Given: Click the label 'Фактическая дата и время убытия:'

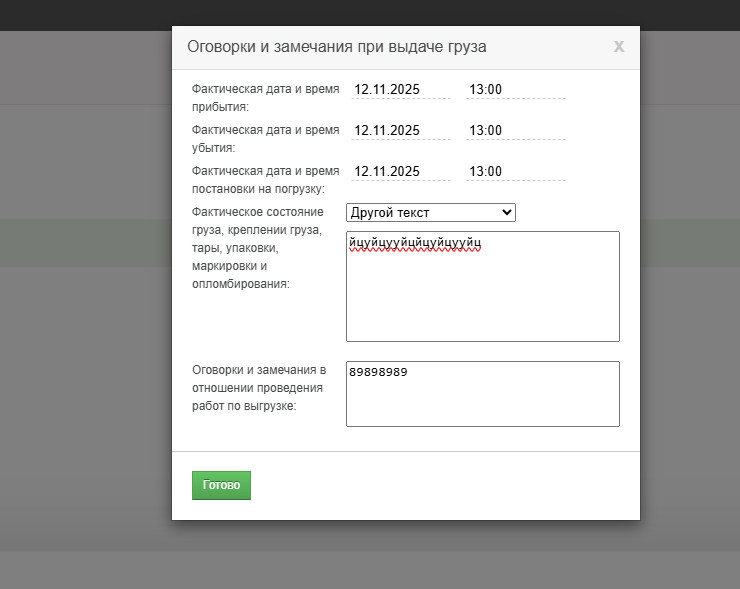Looking at the screenshot, I should click(x=265, y=139).
